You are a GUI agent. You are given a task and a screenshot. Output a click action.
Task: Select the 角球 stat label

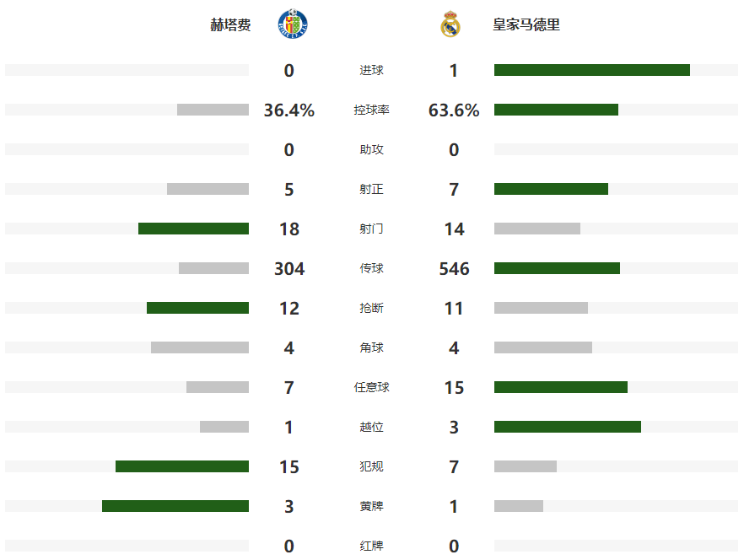(x=371, y=348)
